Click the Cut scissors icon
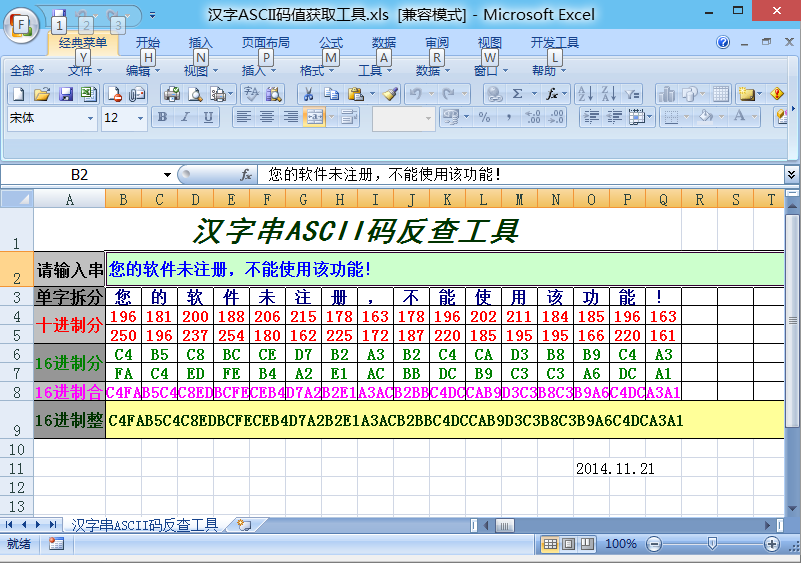801x563 pixels. point(308,94)
